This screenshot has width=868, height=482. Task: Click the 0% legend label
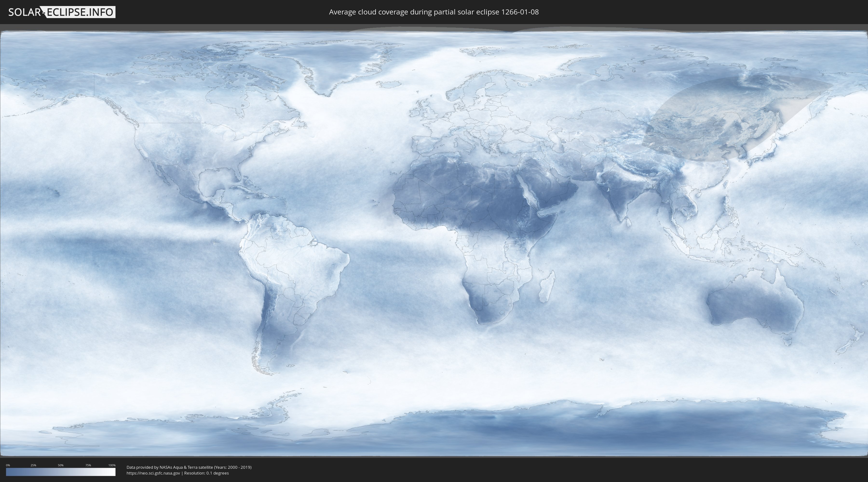tap(8, 465)
